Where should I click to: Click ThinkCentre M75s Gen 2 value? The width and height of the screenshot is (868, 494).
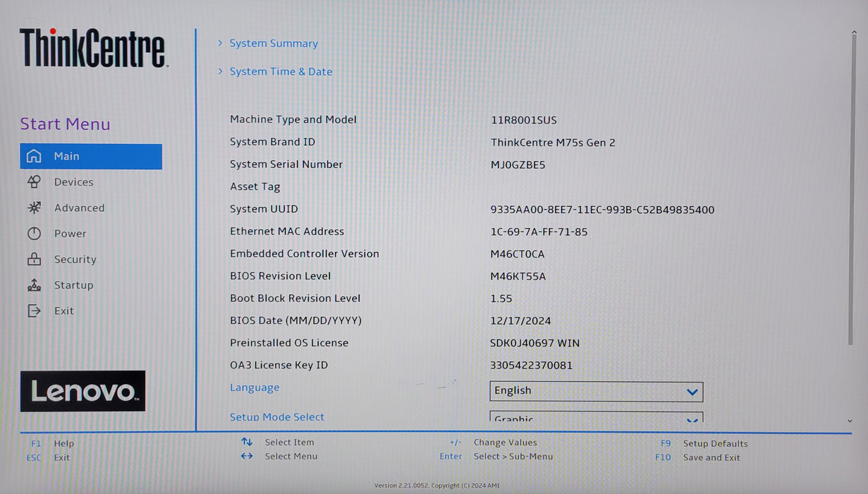click(x=553, y=143)
